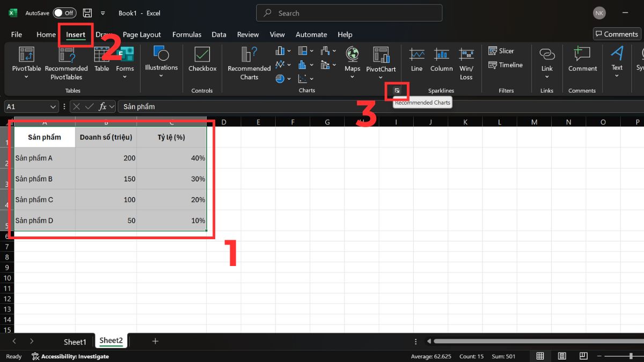Add a Slicer filter

coord(501,51)
